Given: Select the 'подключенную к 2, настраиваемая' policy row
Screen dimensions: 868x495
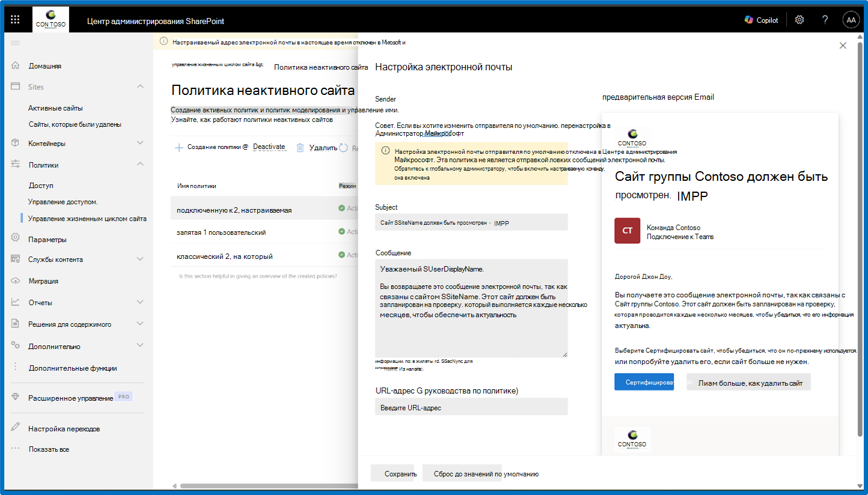Looking at the screenshot, I should 264,208.
